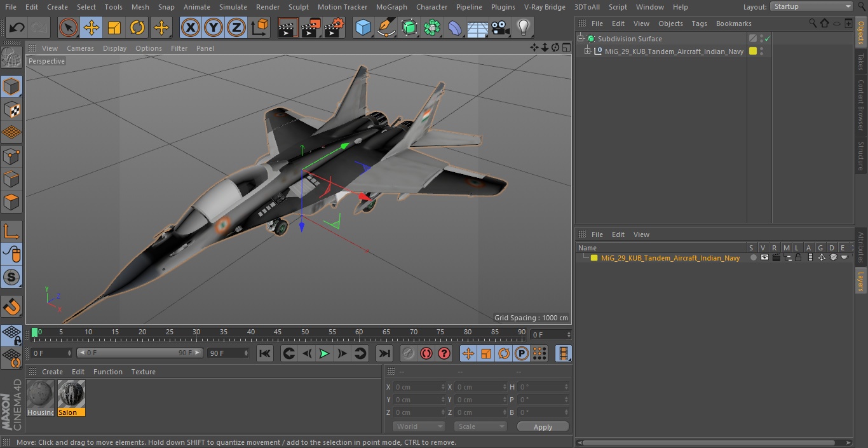The image size is (868, 448).
Task: Toggle Z axis lock
Action: [236, 27]
